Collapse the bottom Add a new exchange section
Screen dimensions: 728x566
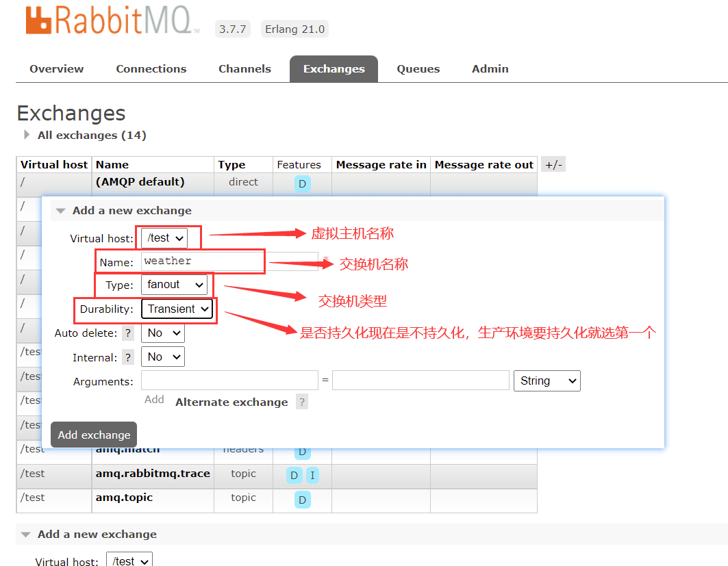pos(97,535)
